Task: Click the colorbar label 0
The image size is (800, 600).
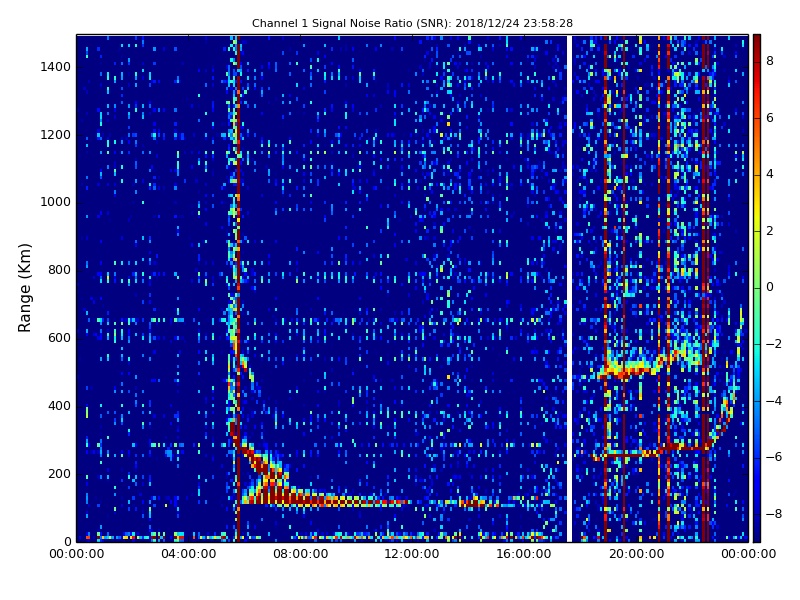Action: click(x=770, y=287)
